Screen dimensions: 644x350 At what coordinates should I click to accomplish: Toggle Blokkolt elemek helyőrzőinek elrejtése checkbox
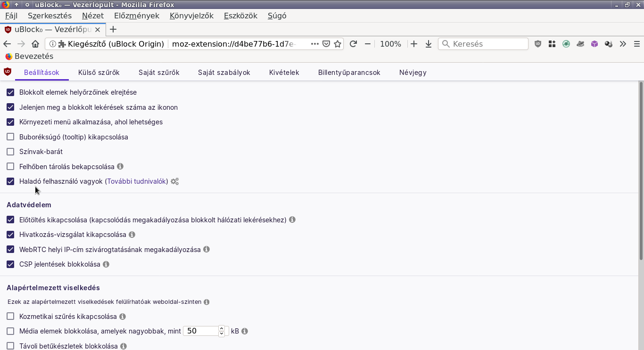(x=10, y=92)
